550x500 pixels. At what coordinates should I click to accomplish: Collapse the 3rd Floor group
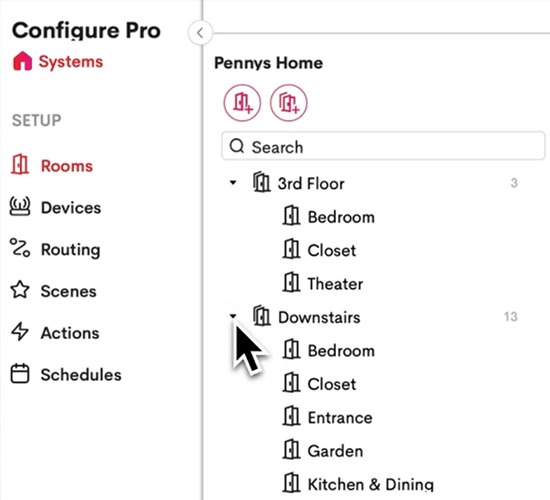[233, 182]
